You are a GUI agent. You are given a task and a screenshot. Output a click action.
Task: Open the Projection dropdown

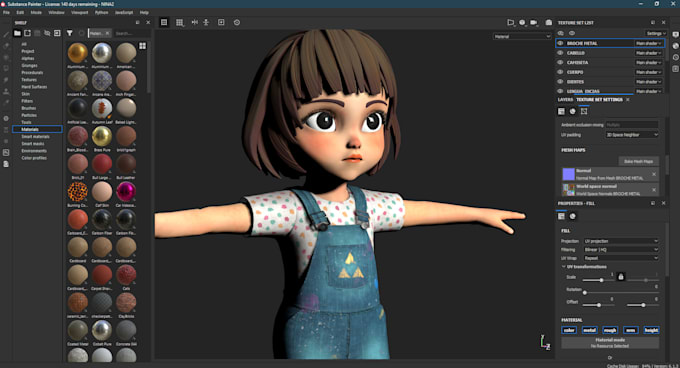[x=621, y=241]
